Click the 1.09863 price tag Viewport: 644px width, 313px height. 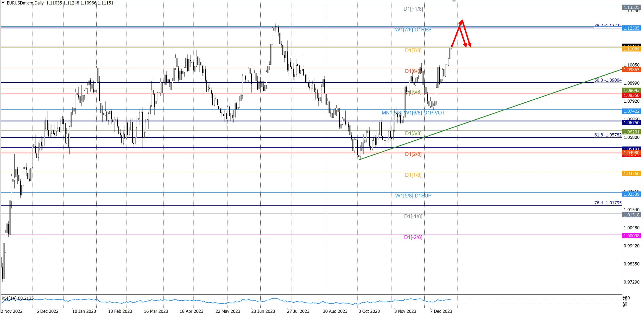point(631,70)
